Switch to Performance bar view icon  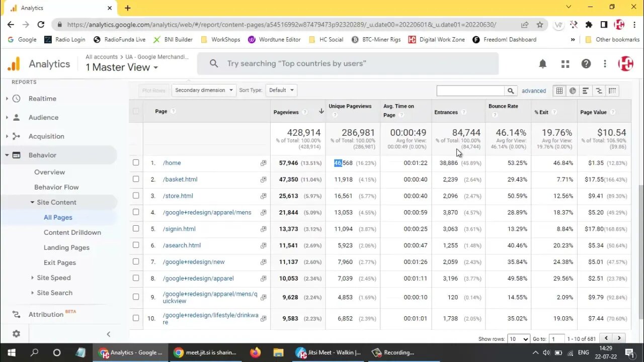pos(586,91)
